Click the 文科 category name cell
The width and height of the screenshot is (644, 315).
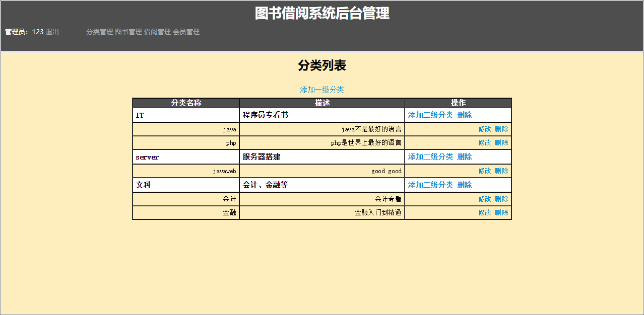point(186,185)
